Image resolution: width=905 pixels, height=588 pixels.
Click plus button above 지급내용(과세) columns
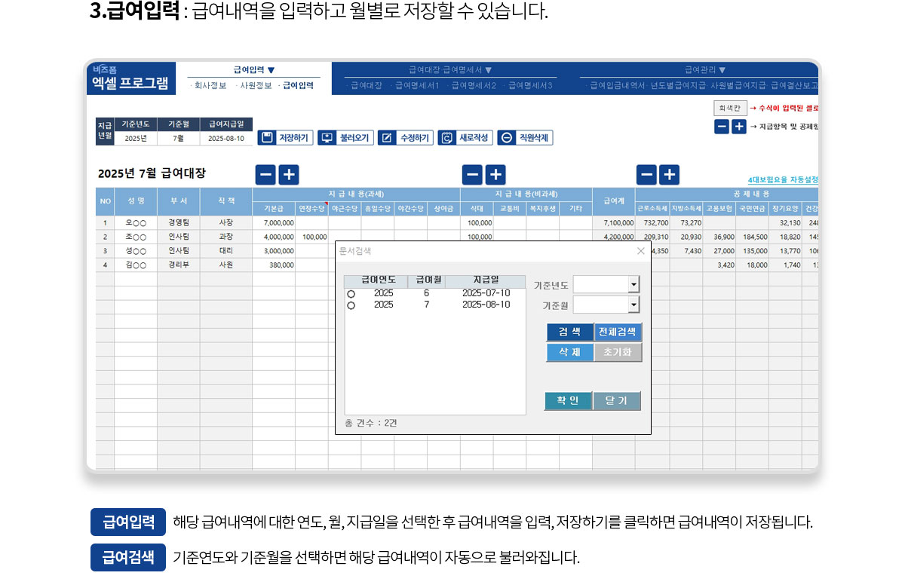point(289,175)
